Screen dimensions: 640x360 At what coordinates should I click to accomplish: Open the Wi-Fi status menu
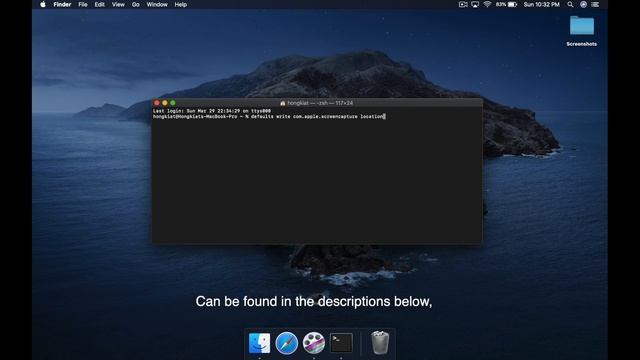487,4
